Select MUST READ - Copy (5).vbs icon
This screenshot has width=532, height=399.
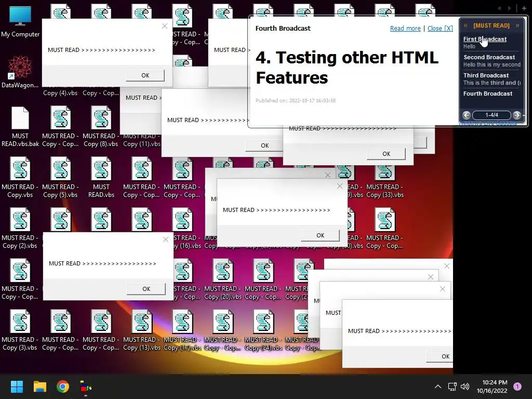point(60,178)
